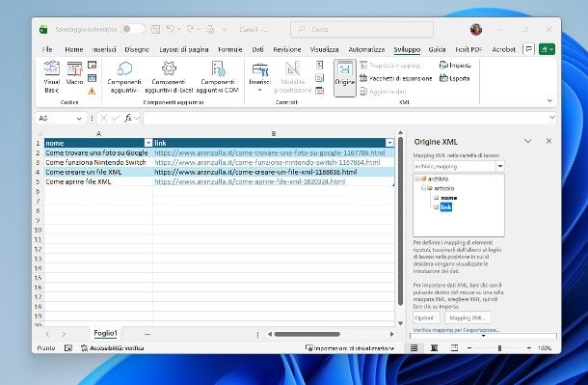
Task: Switch to Normal view
Action: tap(414, 348)
